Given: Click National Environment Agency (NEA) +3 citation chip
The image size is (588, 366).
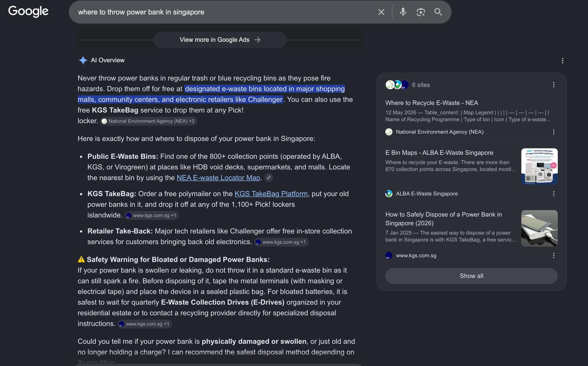Looking at the screenshot, I should pos(148,121).
